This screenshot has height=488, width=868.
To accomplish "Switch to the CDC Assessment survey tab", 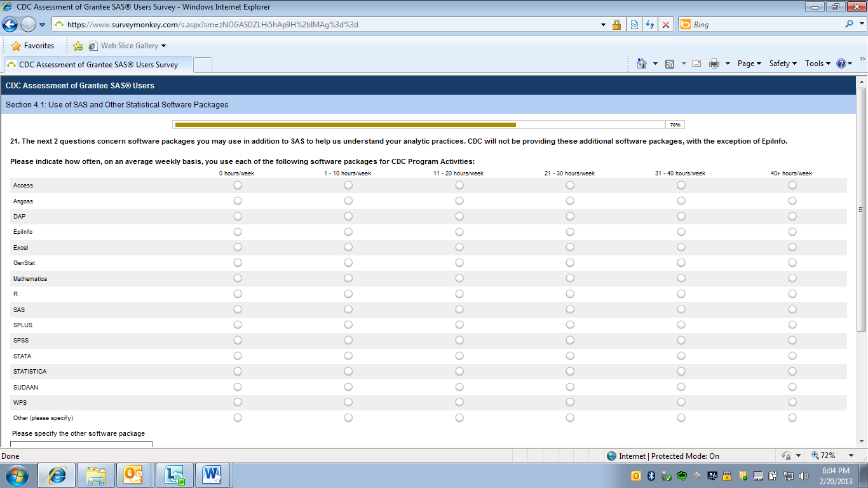I will point(97,65).
